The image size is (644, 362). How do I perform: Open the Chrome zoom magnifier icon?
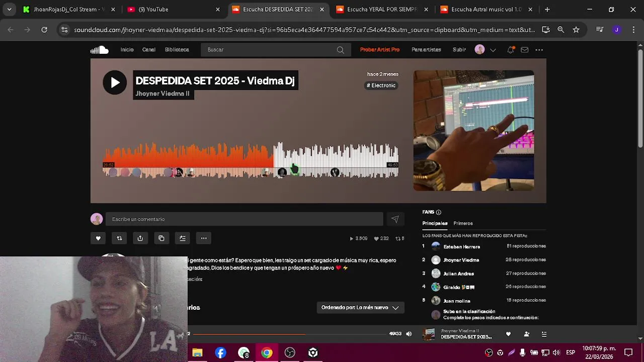click(560, 30)
